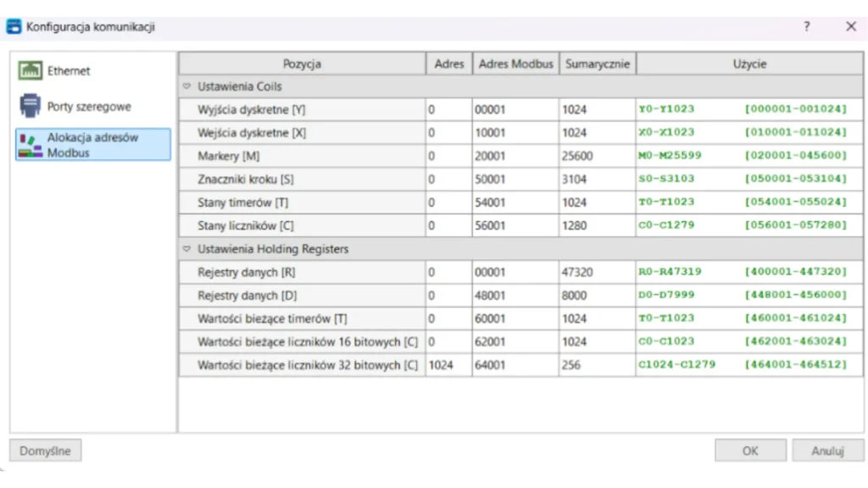Select the Markery [M] row

coord(521,156)
